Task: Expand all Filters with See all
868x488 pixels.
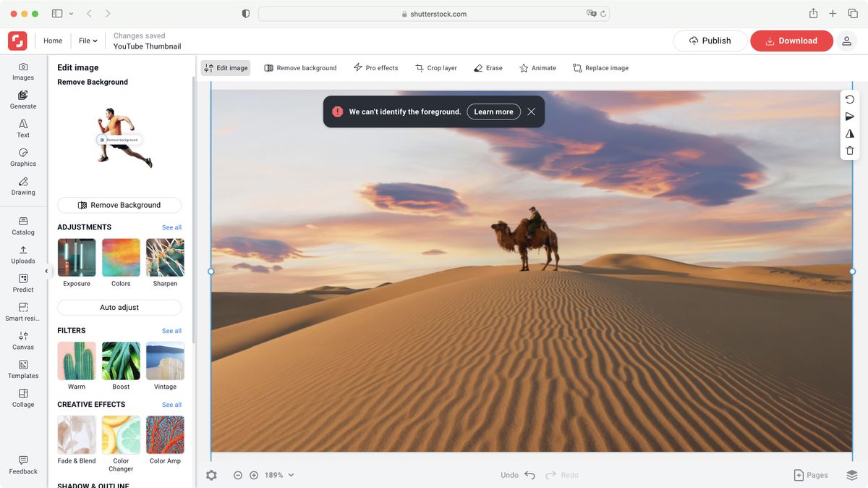Action: tap(171, 330)
